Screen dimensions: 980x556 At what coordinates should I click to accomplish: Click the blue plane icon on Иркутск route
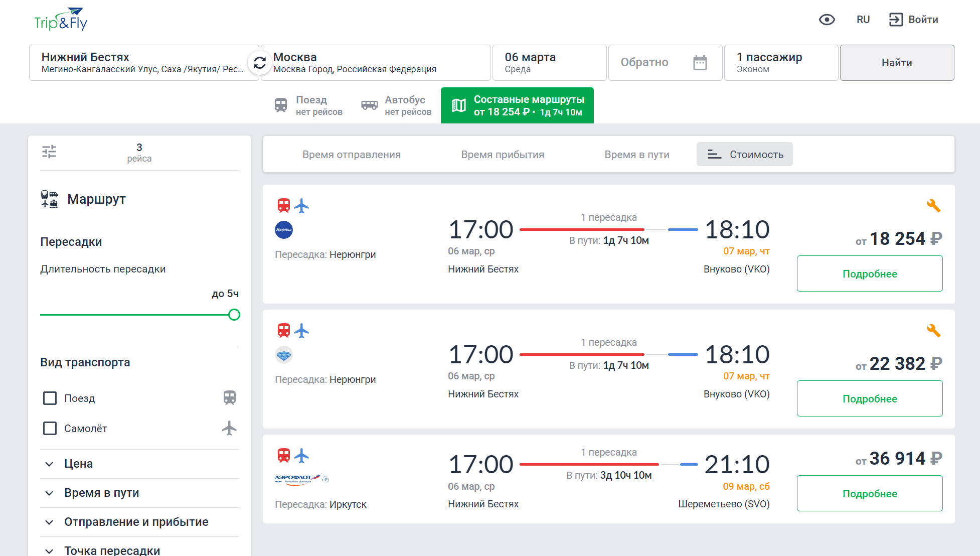coord(301,456)
